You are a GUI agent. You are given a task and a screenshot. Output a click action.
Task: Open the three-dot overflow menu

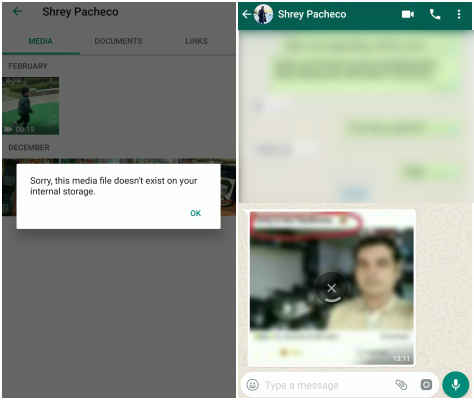point(459,14)
